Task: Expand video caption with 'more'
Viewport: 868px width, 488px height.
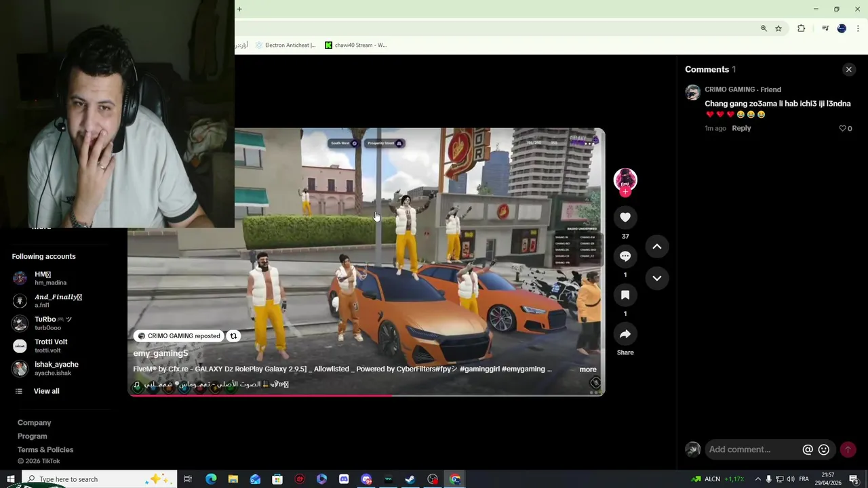Action: tap(588, 369)
